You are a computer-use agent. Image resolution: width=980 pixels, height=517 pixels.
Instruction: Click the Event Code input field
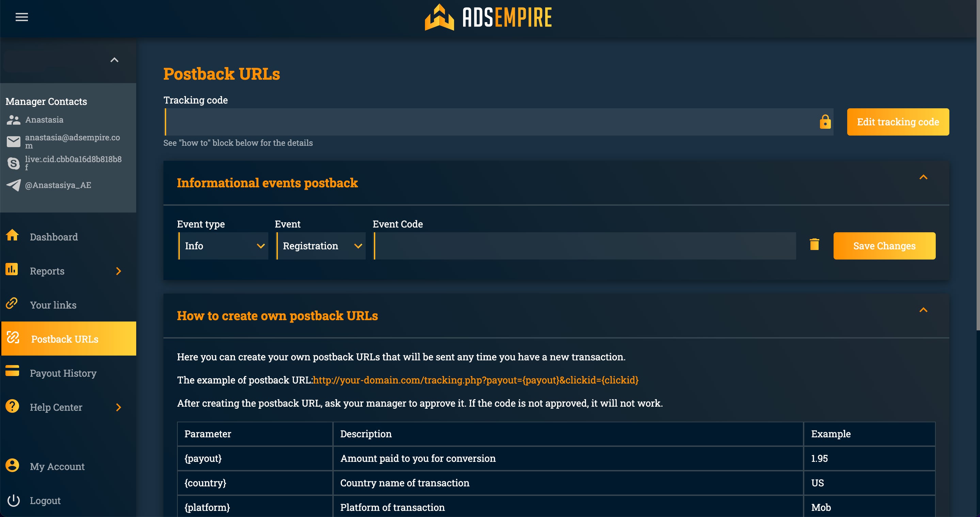(x=585, y=246)
